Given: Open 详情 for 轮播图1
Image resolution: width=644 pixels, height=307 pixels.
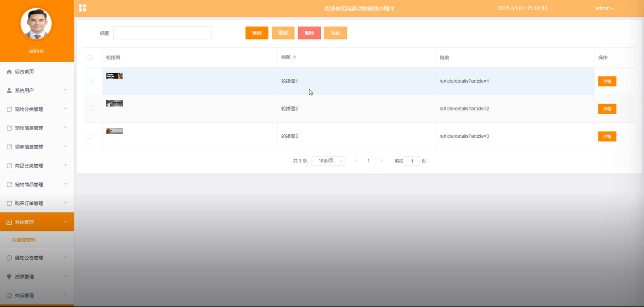Looking at the screenshot, I should [607, 81].
